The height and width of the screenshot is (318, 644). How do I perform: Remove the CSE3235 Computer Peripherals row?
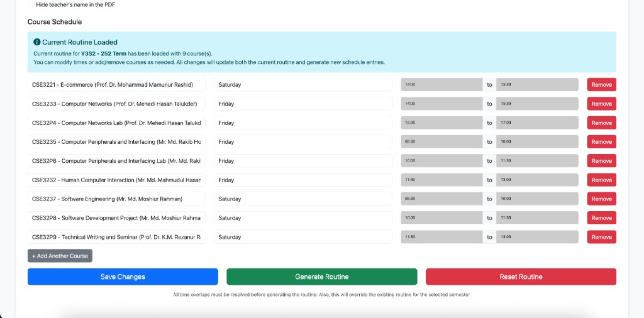602,142
